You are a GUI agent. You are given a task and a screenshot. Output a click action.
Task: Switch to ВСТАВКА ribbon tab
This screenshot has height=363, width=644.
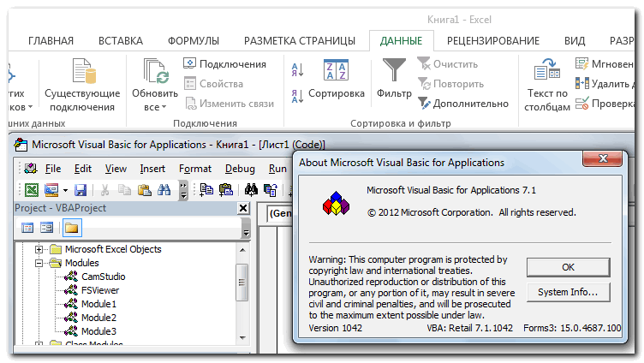pyautogui.click(x=121, y=41)
